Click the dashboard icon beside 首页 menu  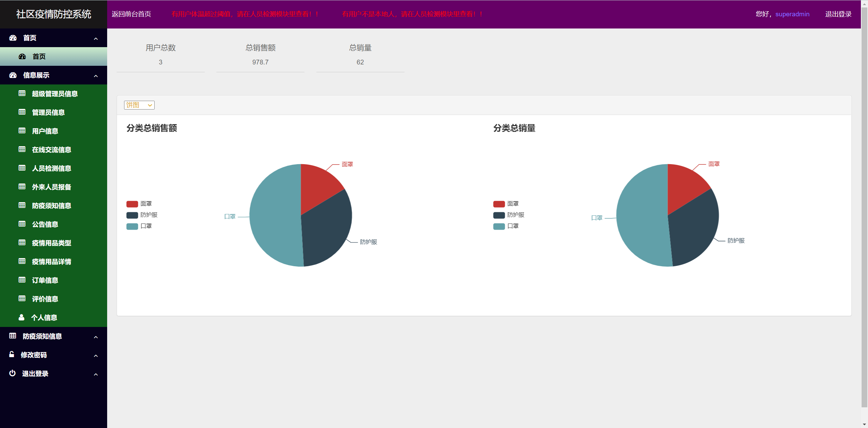pos(13,38)
